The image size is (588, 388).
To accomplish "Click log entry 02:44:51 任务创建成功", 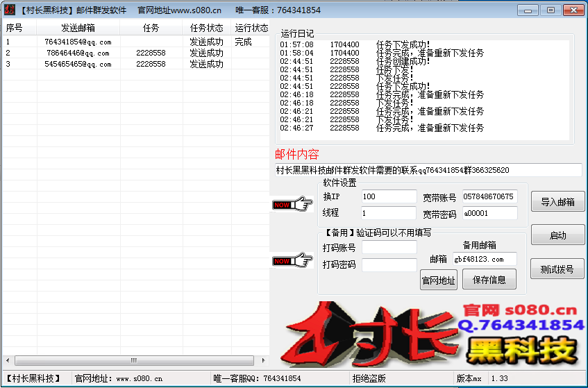I will 355,61.
